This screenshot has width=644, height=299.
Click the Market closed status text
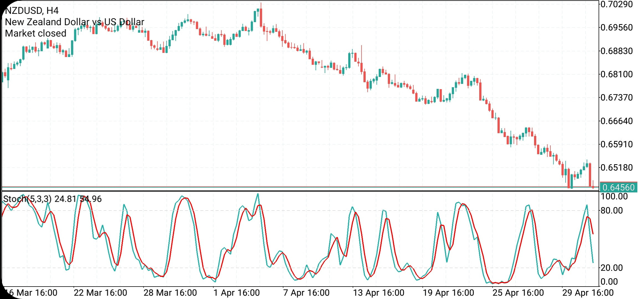36,33
